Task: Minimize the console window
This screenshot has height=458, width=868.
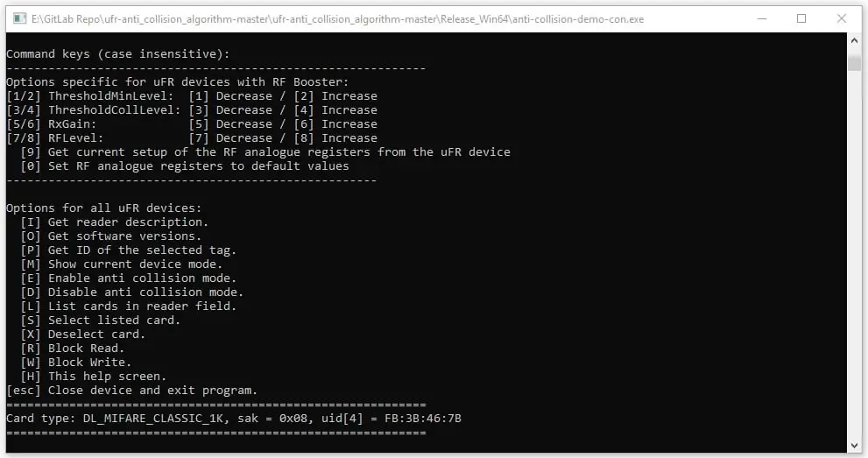Action: pos(762,18)
